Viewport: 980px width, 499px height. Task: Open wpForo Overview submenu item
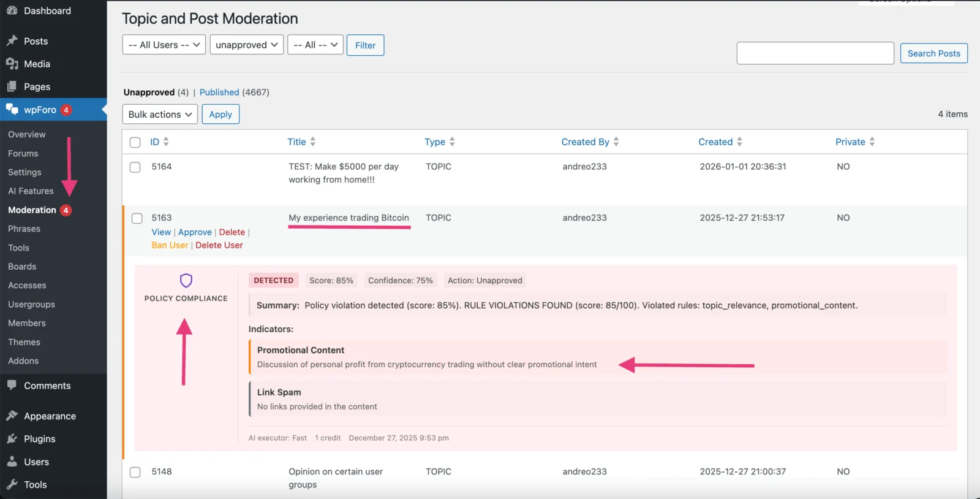pos(27,134)
